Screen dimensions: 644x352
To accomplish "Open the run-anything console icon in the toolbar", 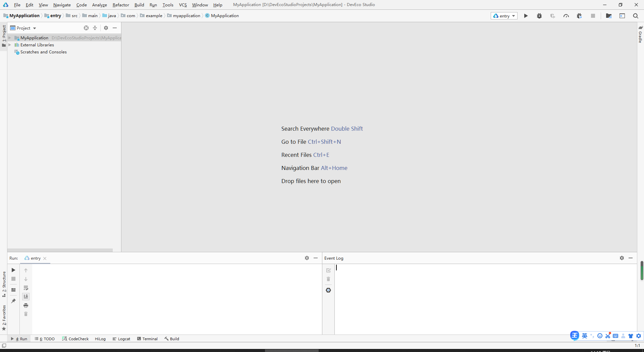I will pos(622,16).
